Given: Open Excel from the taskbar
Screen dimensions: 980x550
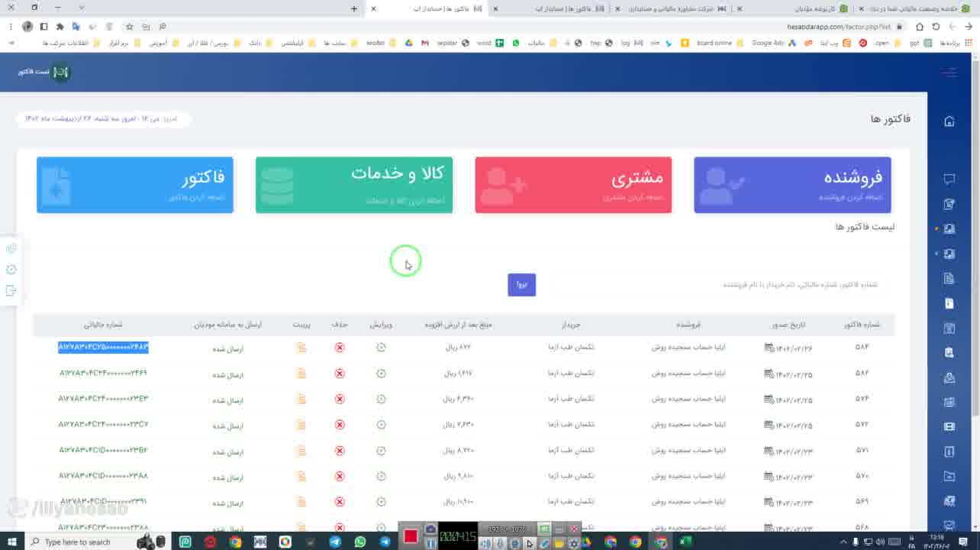Looking at the screenshot, I should point(685,542).
